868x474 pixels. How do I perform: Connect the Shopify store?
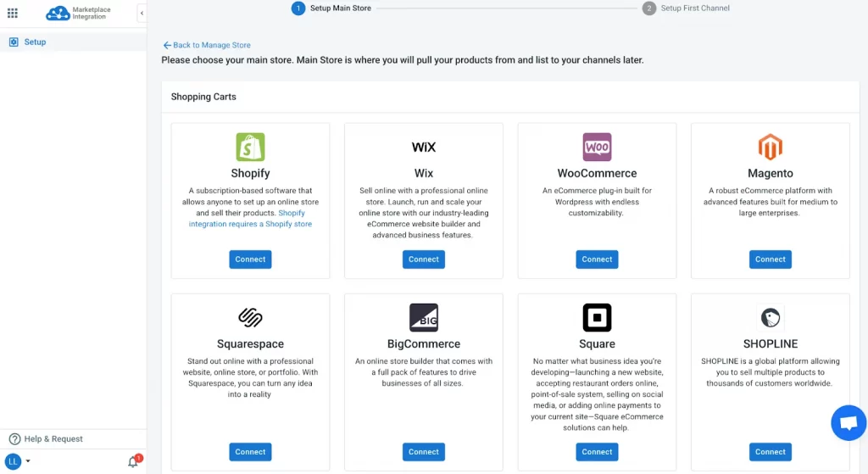click(250, 259)
